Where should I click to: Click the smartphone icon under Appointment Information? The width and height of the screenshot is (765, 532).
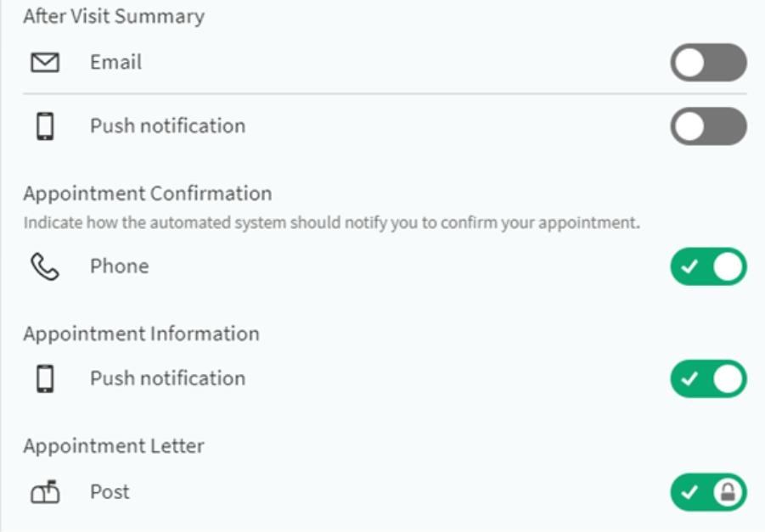click(x=45, y=378)
